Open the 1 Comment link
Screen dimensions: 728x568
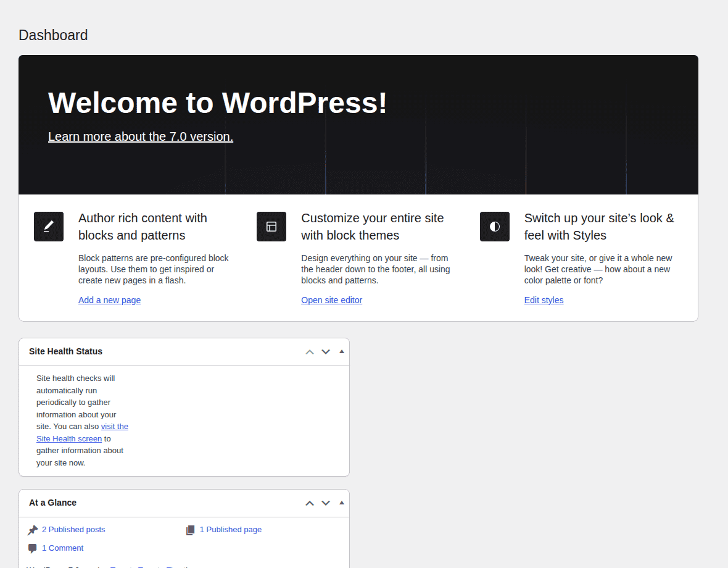click(63, 548)
